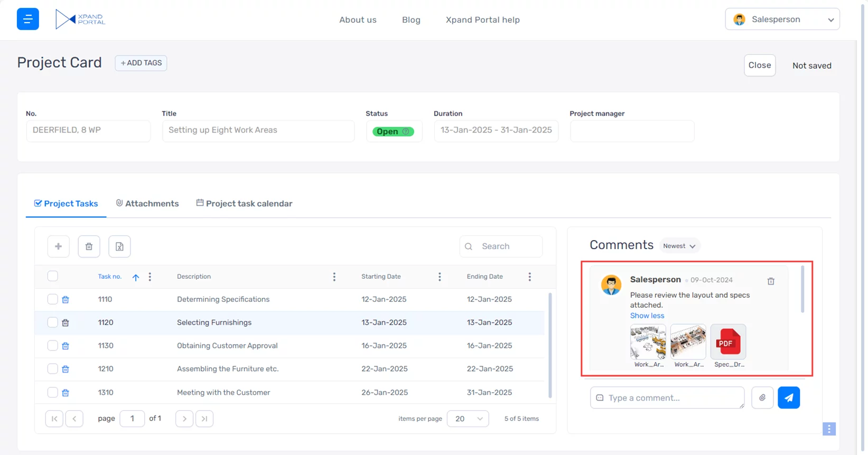Export tasks to Excel icon
Image resolution: width=868 pixels, height=455 pixels.
119,247
